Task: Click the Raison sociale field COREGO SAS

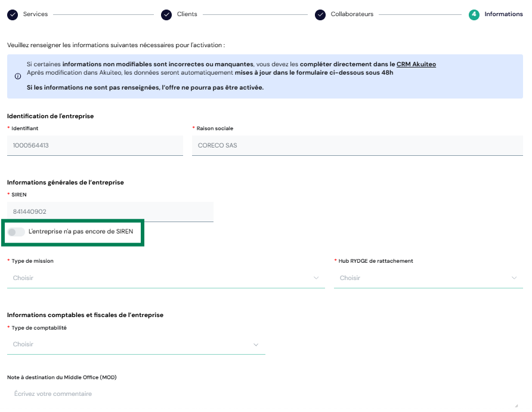Action: pos(357,145)
